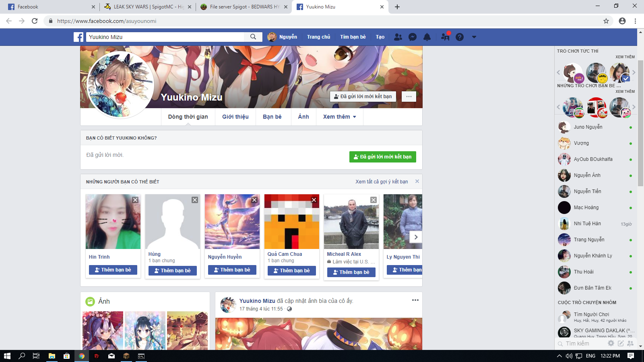
Task: Click the Facebook search input field
Action: (x=165, y=37)
